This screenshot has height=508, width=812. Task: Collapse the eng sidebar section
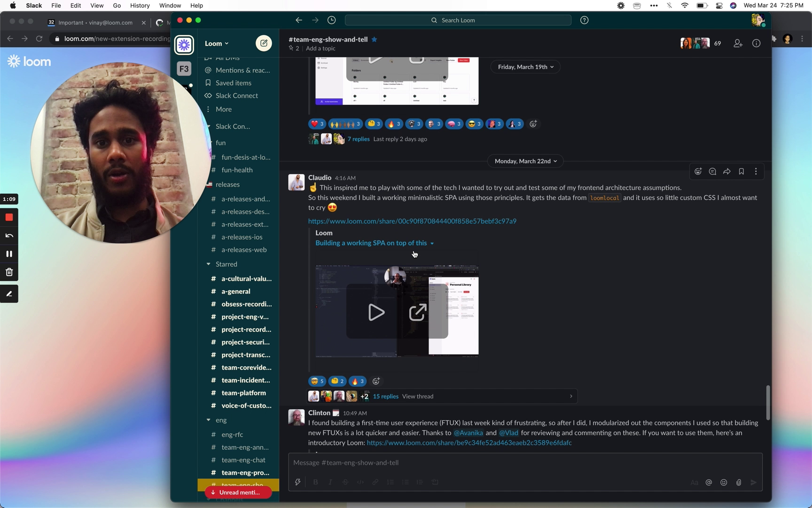[x=209, y=420]
